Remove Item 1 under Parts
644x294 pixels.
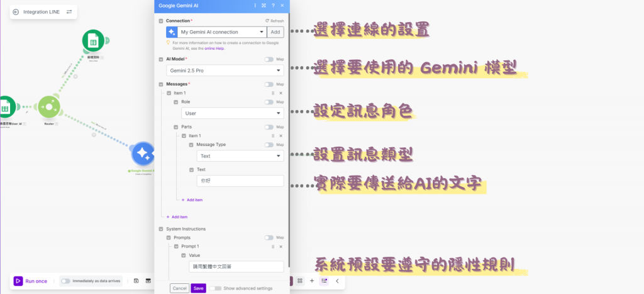point(281,136)
